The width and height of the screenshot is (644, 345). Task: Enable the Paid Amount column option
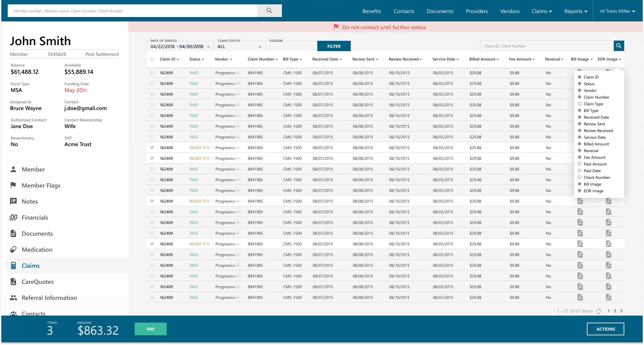tap(580, 164)
